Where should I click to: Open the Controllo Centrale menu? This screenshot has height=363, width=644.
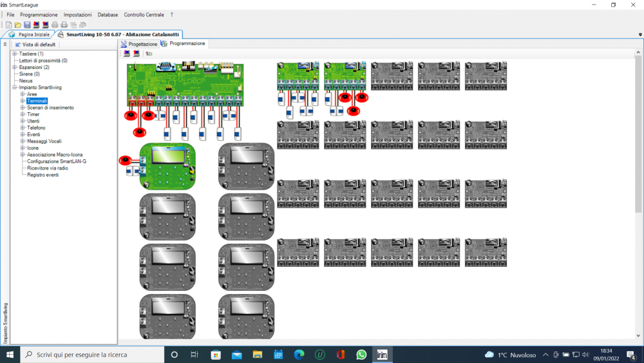(x=144, y=14)
